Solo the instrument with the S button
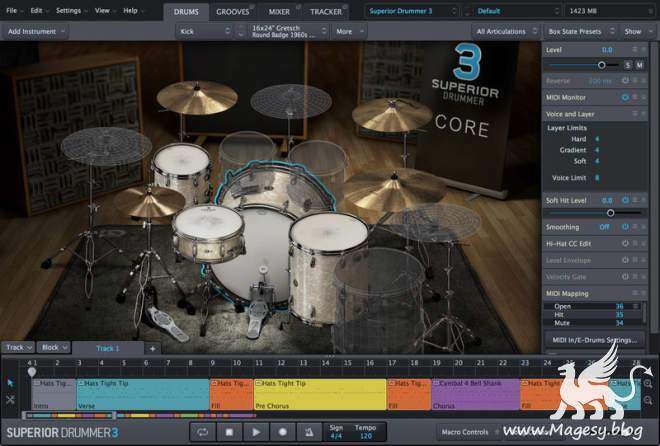Image resolution: width=660 pixels, height=446 pixels. pos(628,65)
